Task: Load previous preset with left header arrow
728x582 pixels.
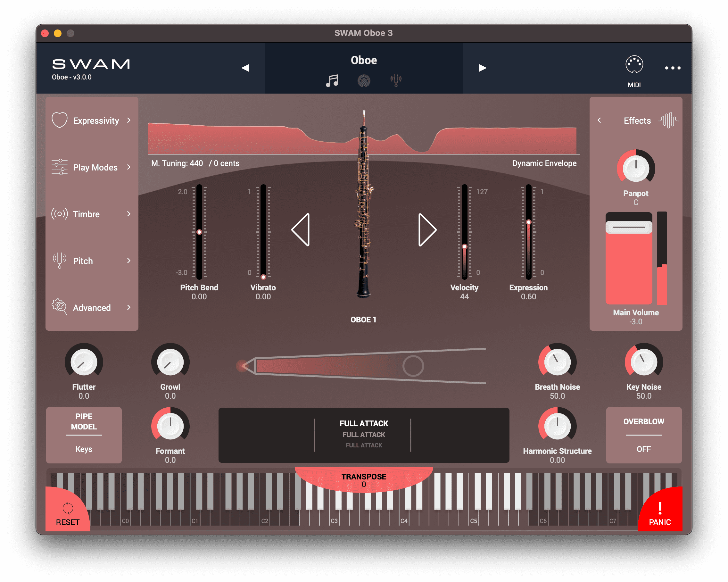Action: [x=245, y=68]
